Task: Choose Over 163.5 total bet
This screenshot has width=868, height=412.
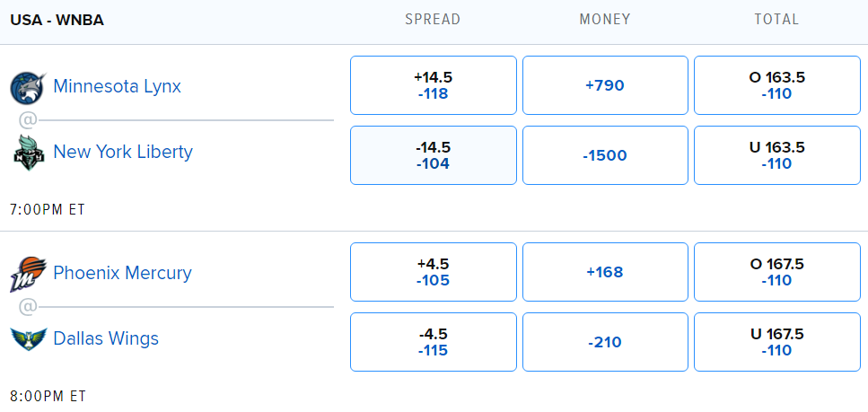Action: [776, 85]
